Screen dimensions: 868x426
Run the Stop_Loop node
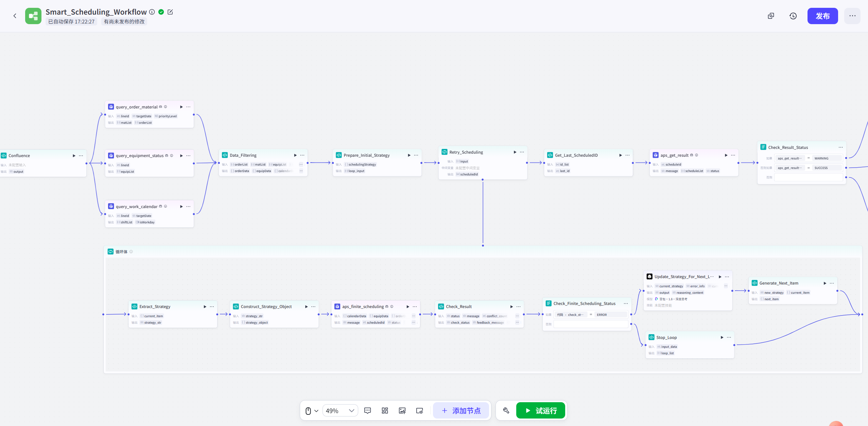(722, 337)
